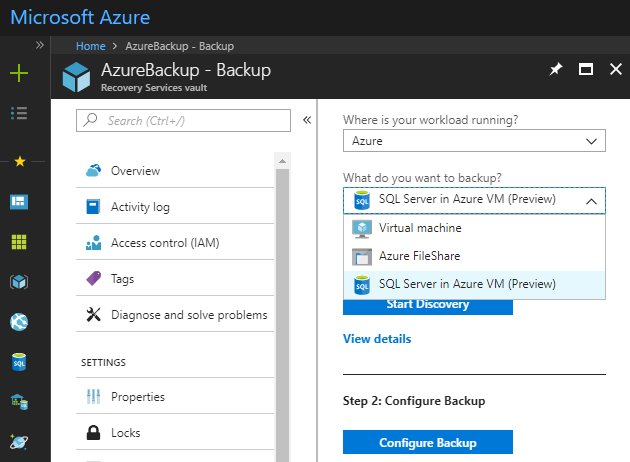Open the View details link

point(376,339)
